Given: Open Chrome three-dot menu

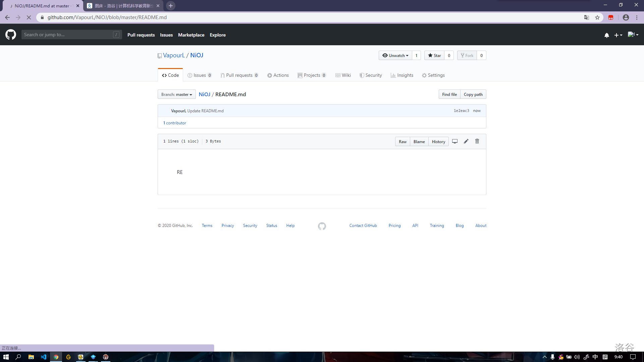Looking at the screenshot, I should click(x=637, y=17).
